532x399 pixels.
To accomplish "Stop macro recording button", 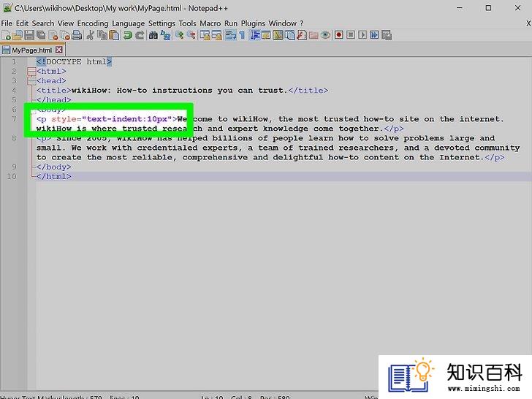I will point(351,35).
